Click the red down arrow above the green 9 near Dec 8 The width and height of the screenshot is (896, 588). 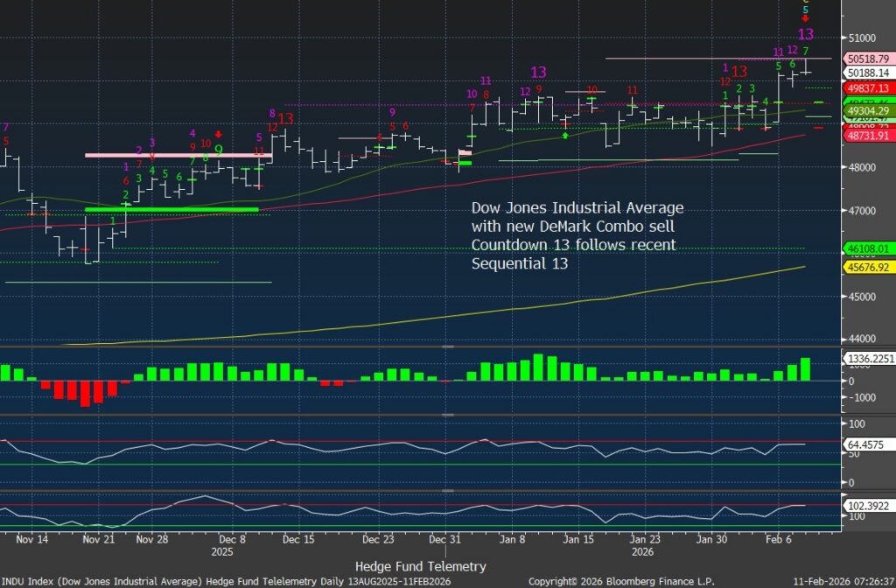(219, 134)
